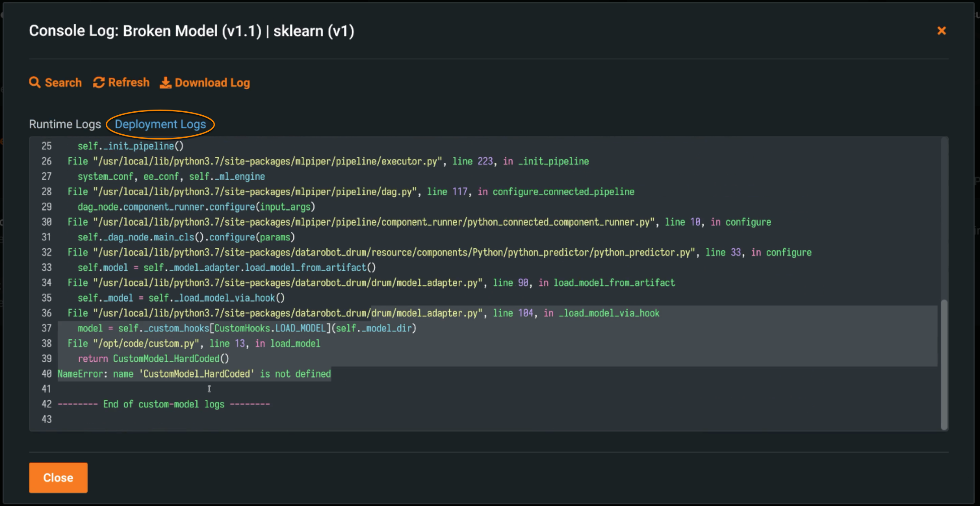Image resolution: width=980 pixels, height=506 pixels.
Task: Close dialog with orange X icon
Action: tap(941, 31)
